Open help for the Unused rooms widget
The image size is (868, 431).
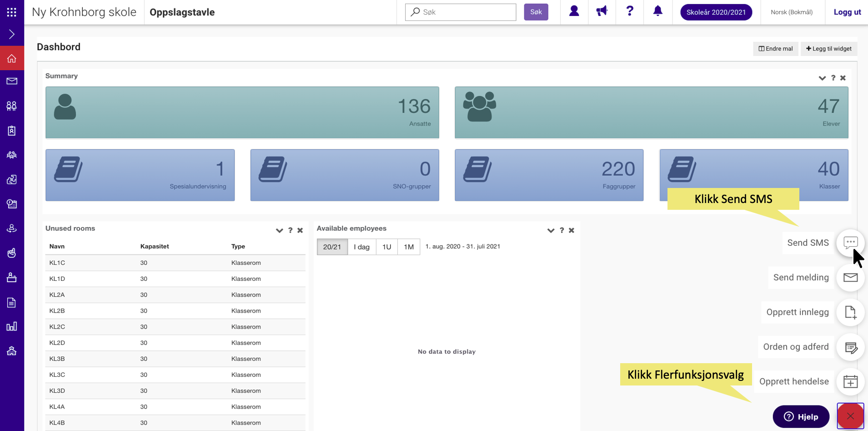pos(290,230)
